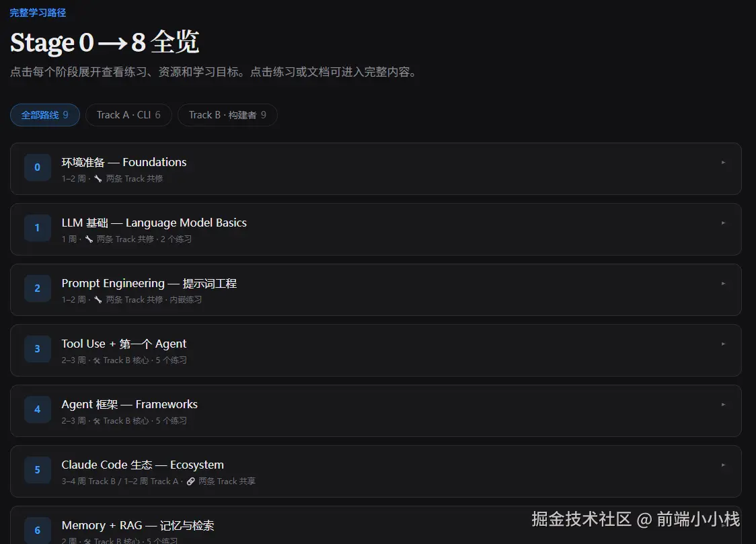The image size is (756, 544).
Task: Click the description starting with 点击每个阶段展开
Action: (x=214, y=72)
